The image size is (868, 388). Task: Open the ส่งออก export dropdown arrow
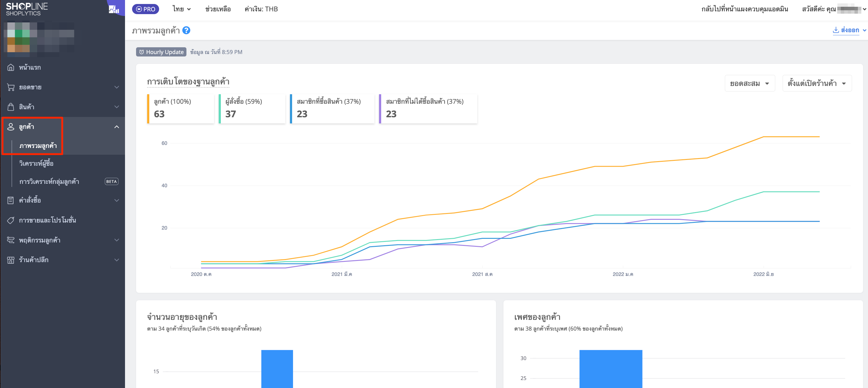tap(864, 30)
